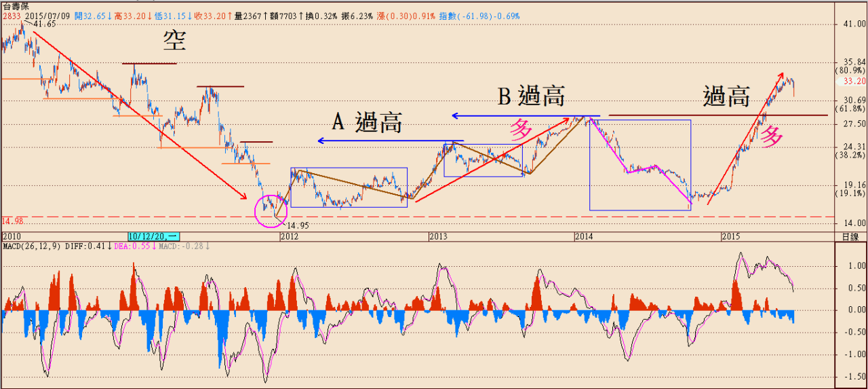
Task: Click the 2015 year label on time axis
Action: click(x=730, y=236)
